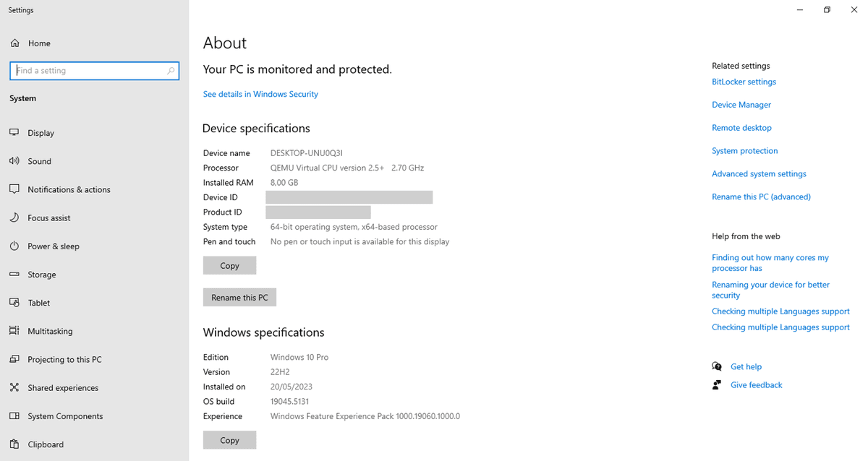Click Rename this PC button

(239, 298)
